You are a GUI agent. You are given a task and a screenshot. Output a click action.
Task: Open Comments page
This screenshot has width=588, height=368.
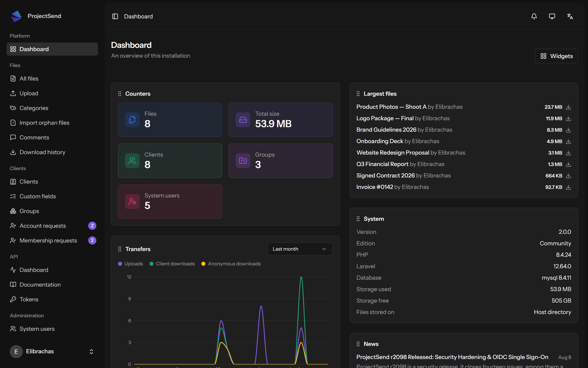tap(52, 138)
